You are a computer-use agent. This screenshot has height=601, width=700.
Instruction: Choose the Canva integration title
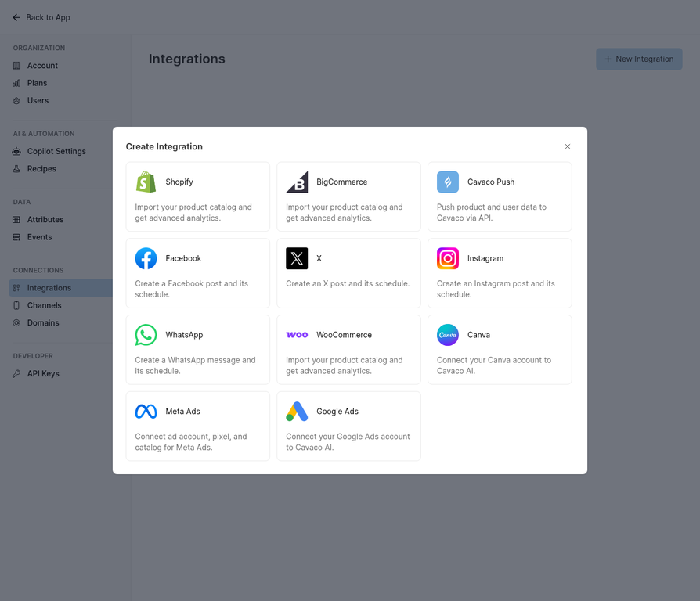tap(478, 335)
